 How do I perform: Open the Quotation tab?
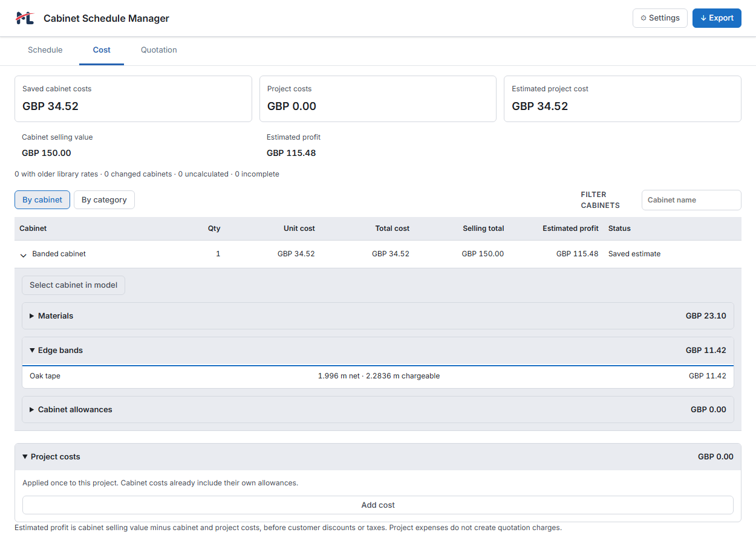159,50
